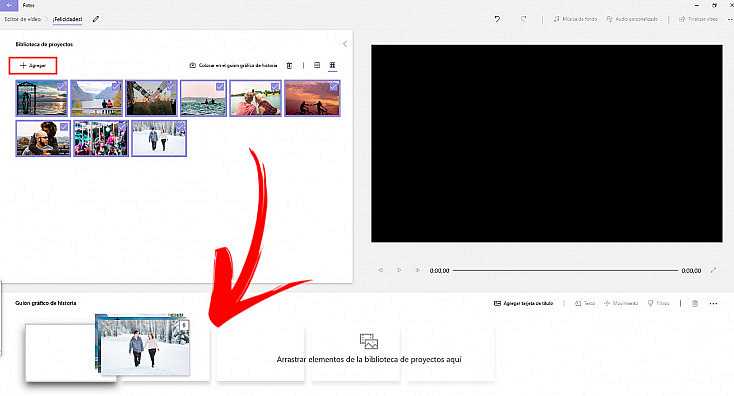Click the Agregar button
The height and width of the screenshot is (396, 734).
click(33, 66)
